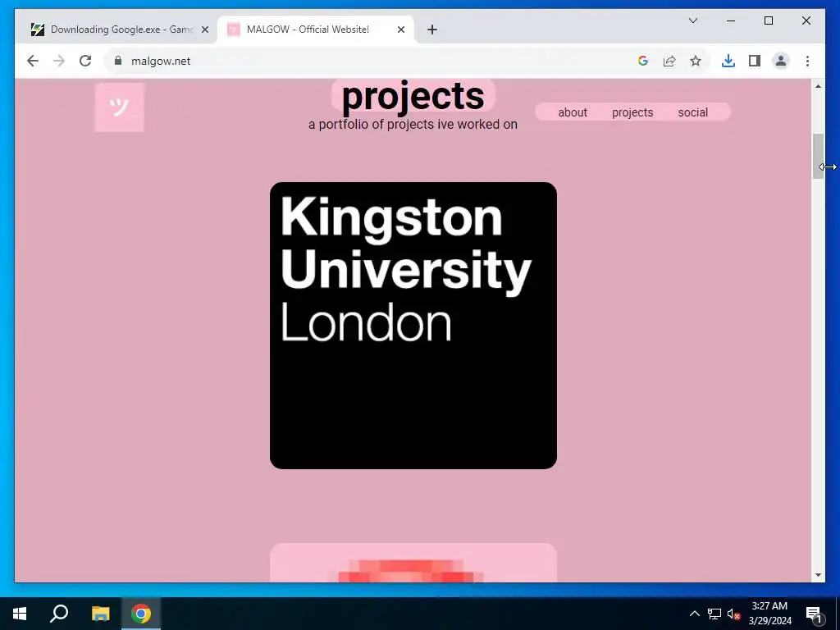This screenshot has width=840, height=630.
Task: Open the Chrome profile menu
Action: tap(781, 61)
